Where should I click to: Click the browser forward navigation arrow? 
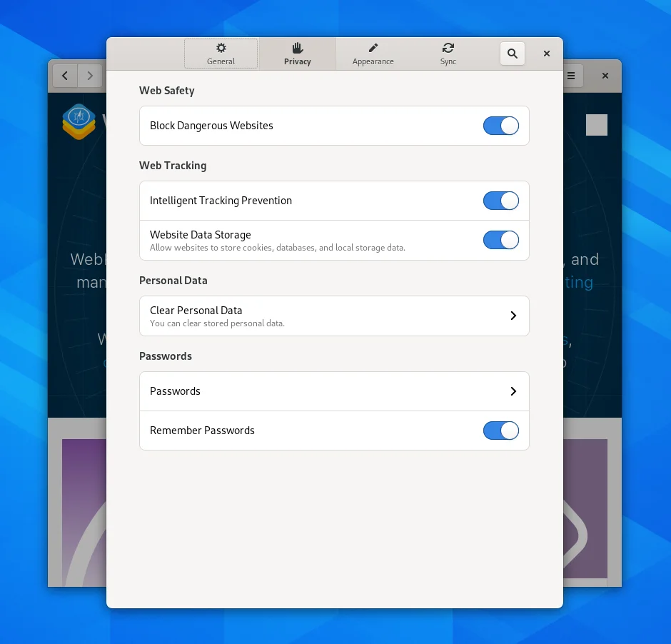(90, 76)
